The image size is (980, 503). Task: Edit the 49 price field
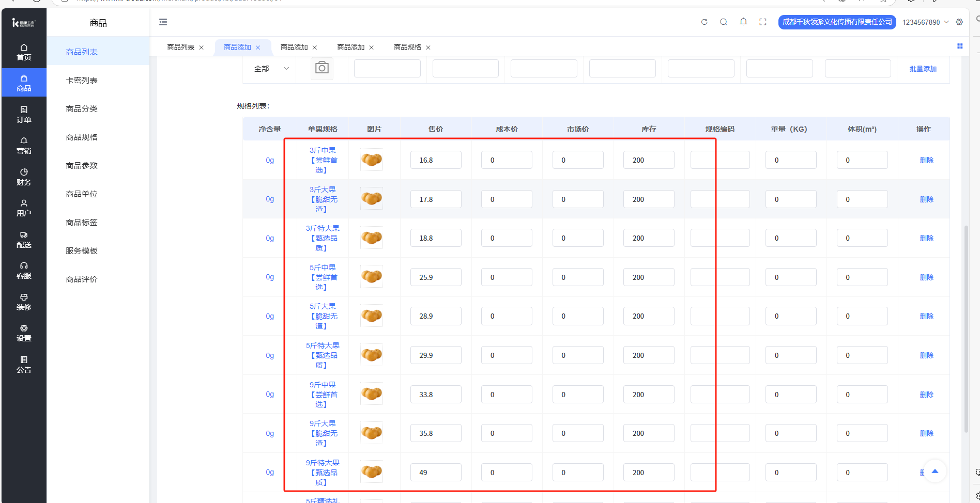coord(436,473)
